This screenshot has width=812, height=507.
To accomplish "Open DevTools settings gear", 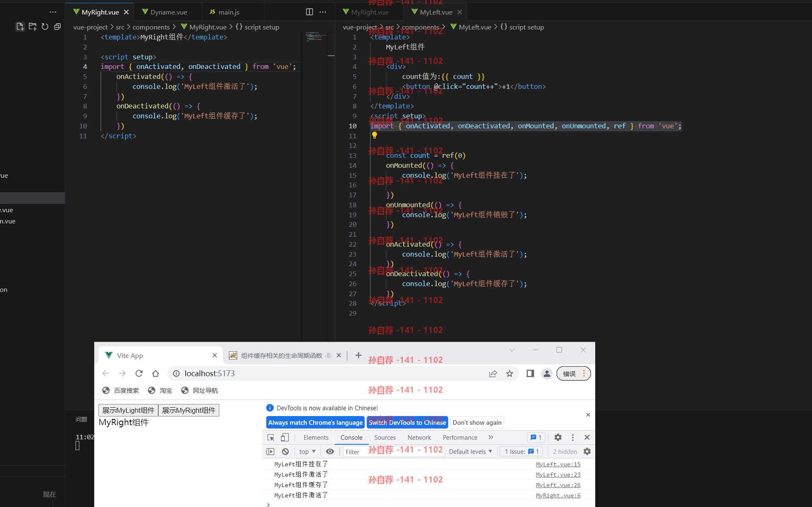I will click(x=558, y=437).
